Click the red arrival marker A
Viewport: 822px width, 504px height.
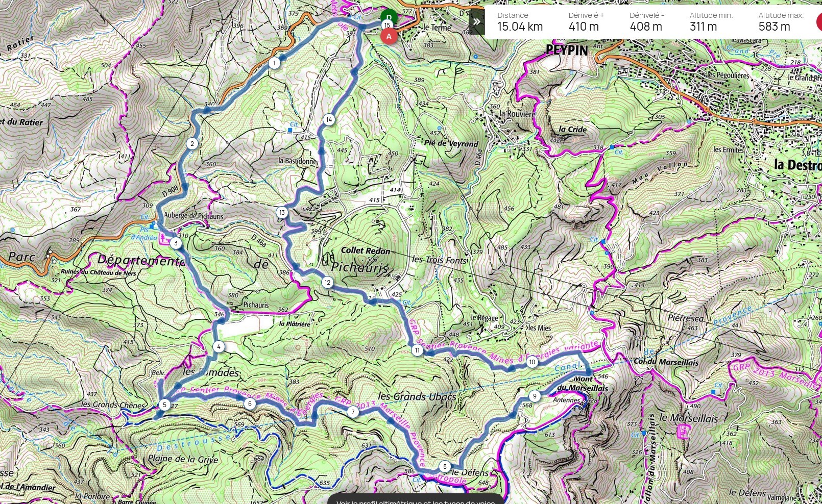click(389, 36)
